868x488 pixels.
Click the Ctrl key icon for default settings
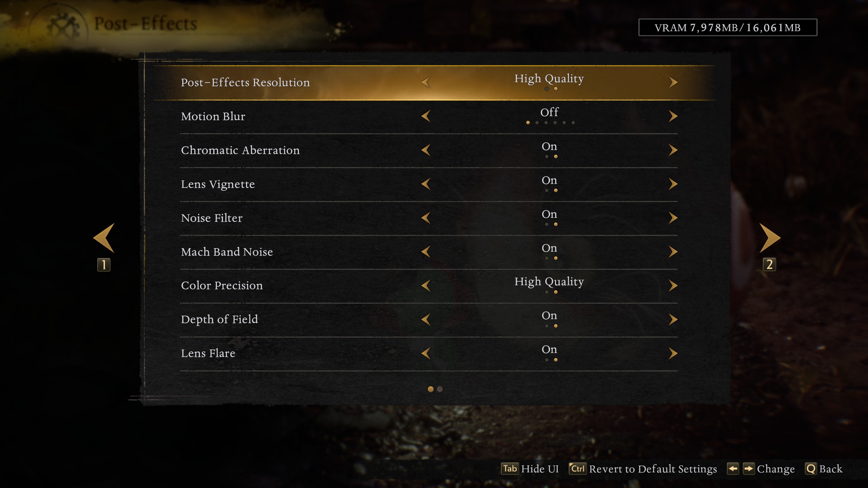point(577,469)
